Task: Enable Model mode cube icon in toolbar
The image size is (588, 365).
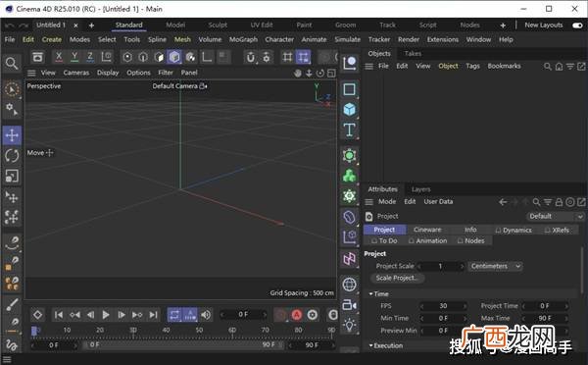Action: pyautogui.click(x=174, y=57)
